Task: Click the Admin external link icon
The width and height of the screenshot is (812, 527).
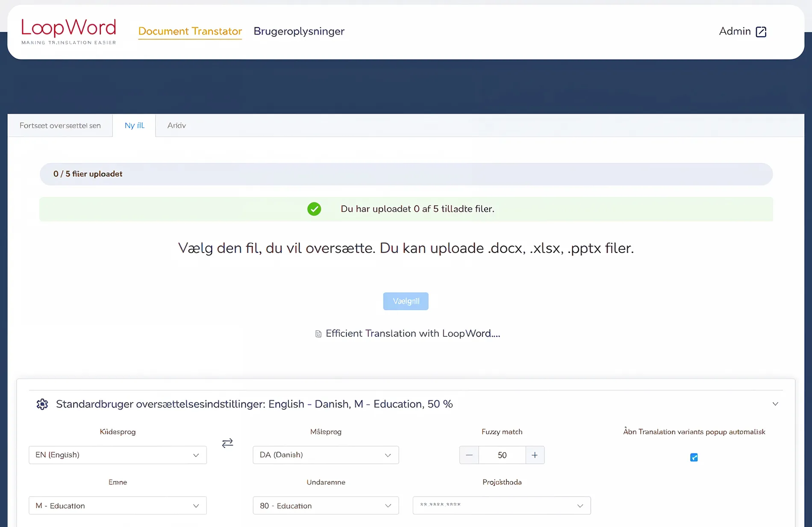Action: coord(761,32)
